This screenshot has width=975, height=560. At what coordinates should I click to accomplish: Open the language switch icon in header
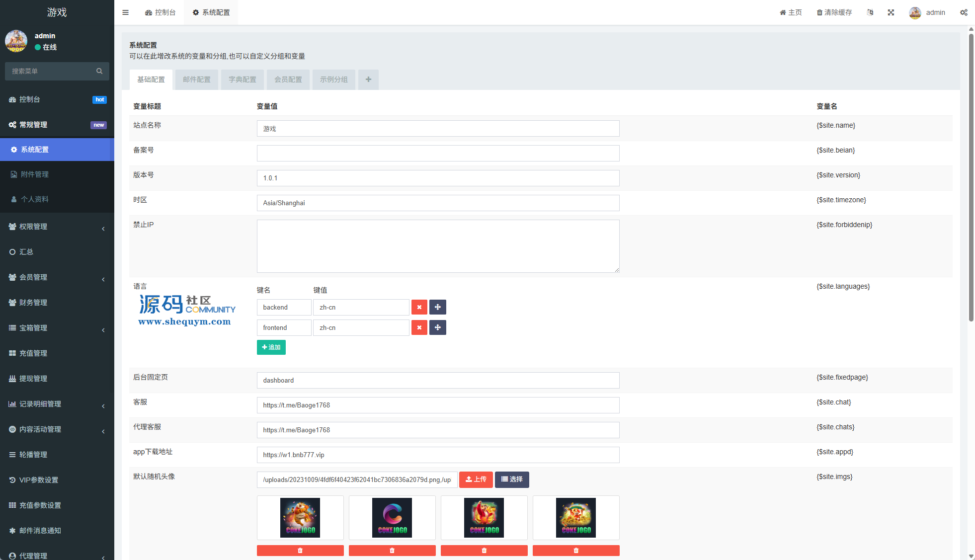870,12
